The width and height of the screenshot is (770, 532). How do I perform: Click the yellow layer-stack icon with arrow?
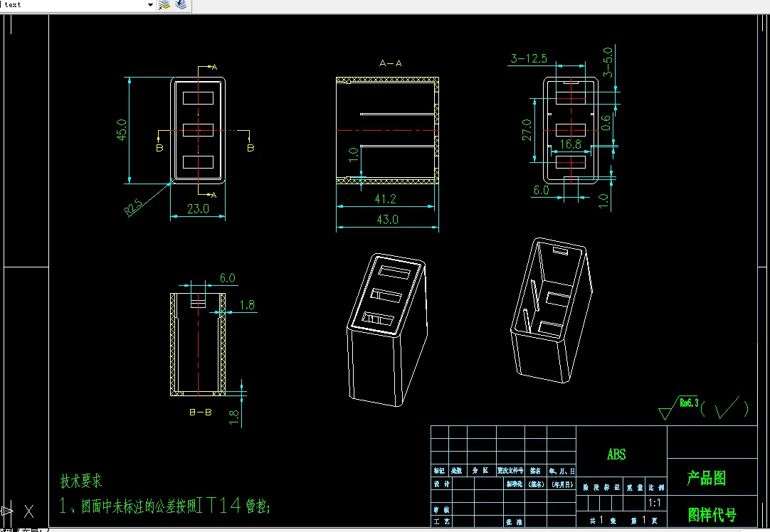pyautogui.click(x=164, y=5)
